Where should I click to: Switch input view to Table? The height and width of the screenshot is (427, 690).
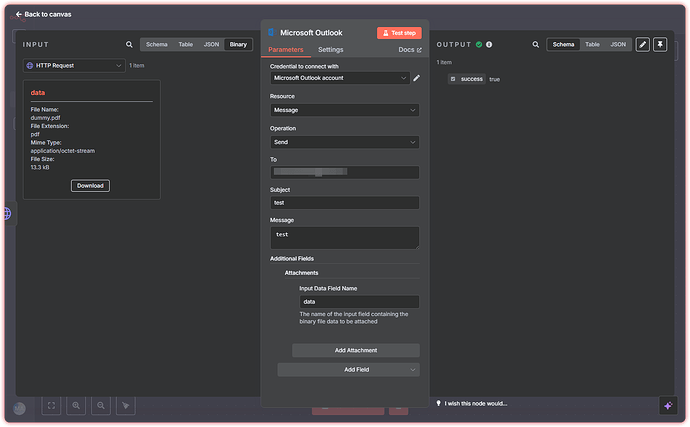coord(186,44)
